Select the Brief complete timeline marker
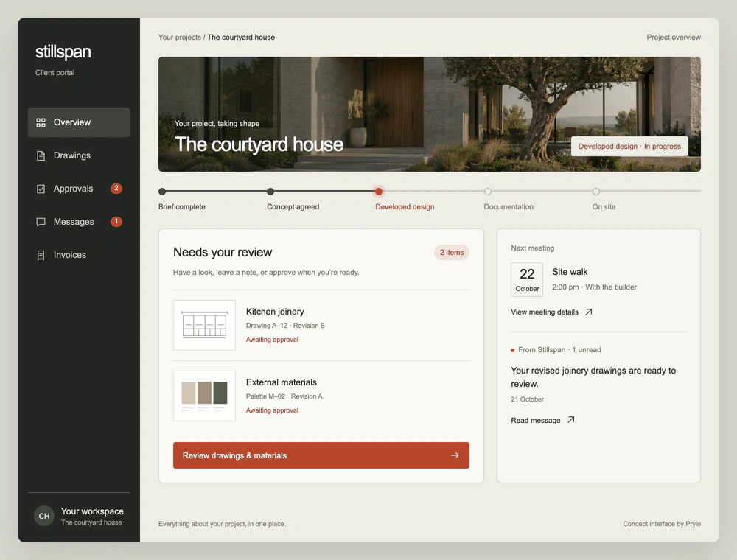This screenshot has height=560, width=737. tap(162, 191)
